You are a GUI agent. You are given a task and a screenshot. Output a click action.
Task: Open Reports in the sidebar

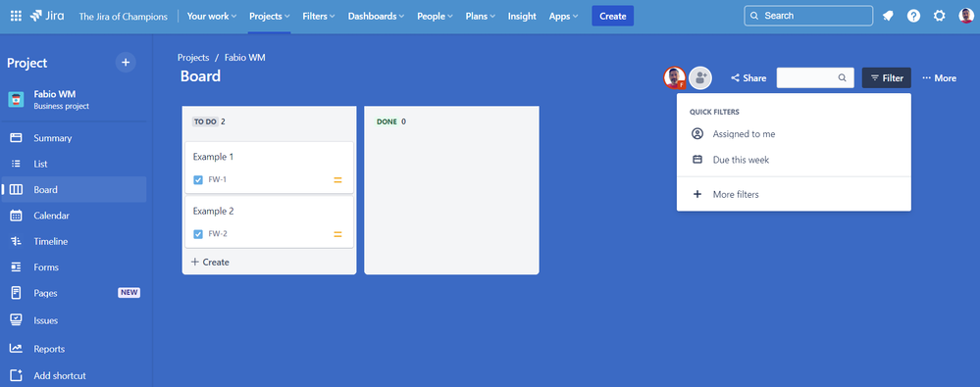(49, 349)
